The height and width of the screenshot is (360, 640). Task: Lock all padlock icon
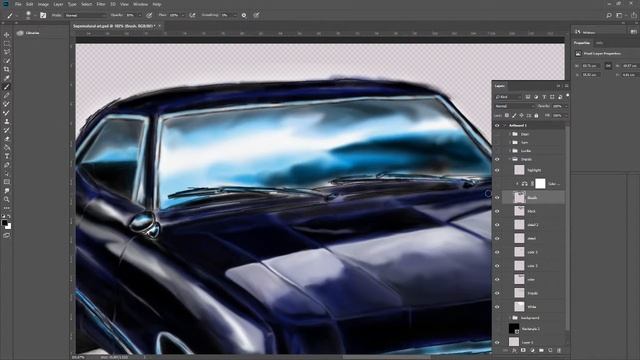536,116
